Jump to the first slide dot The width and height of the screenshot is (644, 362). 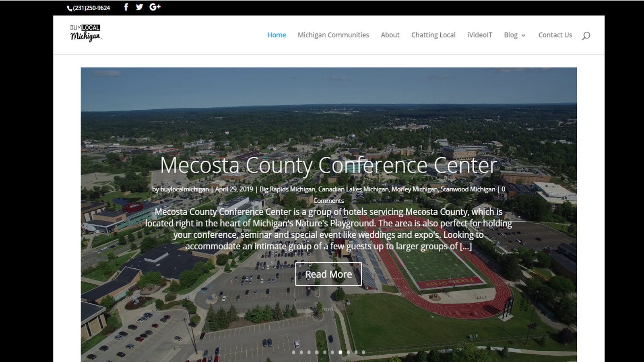(x=293, y=352)
